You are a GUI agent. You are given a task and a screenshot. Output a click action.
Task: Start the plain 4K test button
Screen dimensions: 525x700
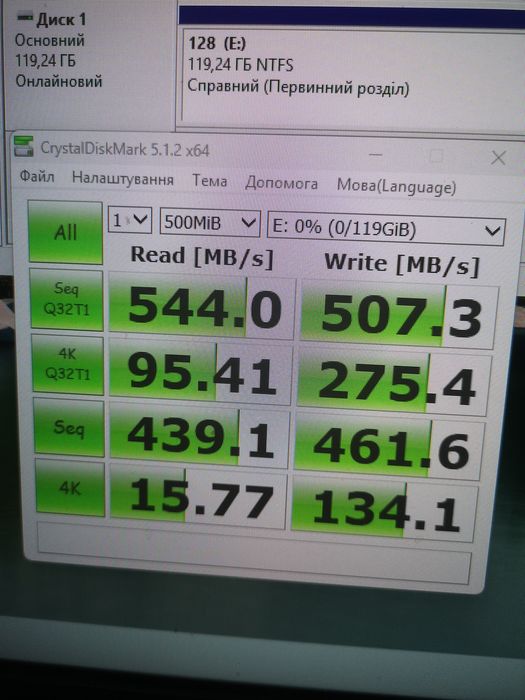pyautogui.click(x=70, y=488)
